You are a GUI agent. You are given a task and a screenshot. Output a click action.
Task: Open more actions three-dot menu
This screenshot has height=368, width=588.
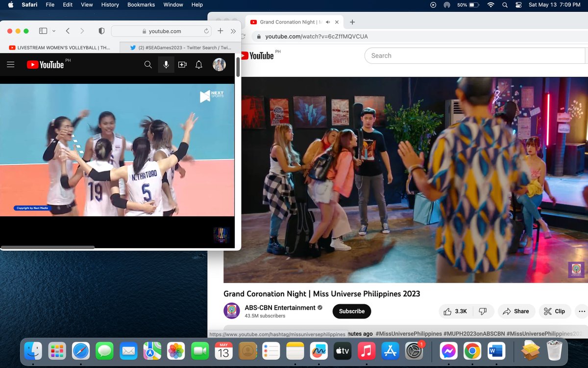point(582,311)
